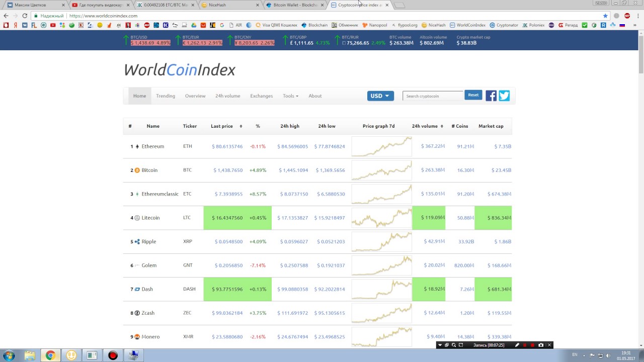Viewport: 644px width, 362px height.
Task: Open the Overview nav item
Action: click(195, 96)
